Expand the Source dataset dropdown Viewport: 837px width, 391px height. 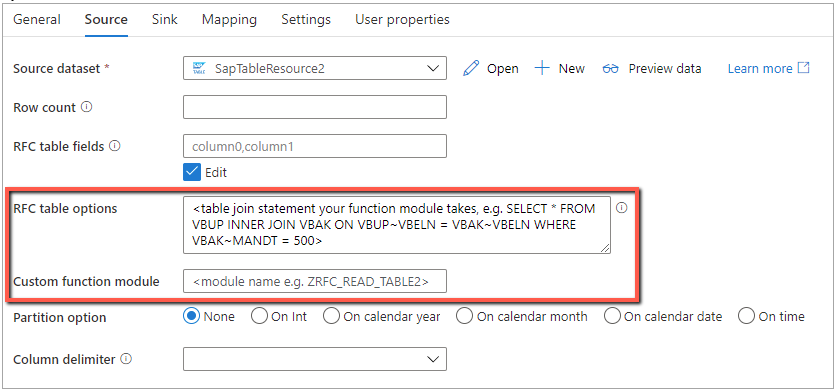tap(315, 68)
